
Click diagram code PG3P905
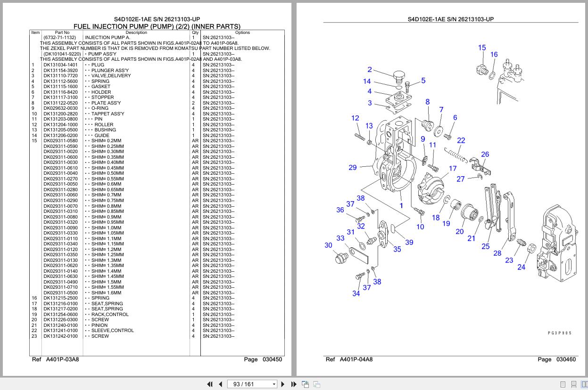560,333
